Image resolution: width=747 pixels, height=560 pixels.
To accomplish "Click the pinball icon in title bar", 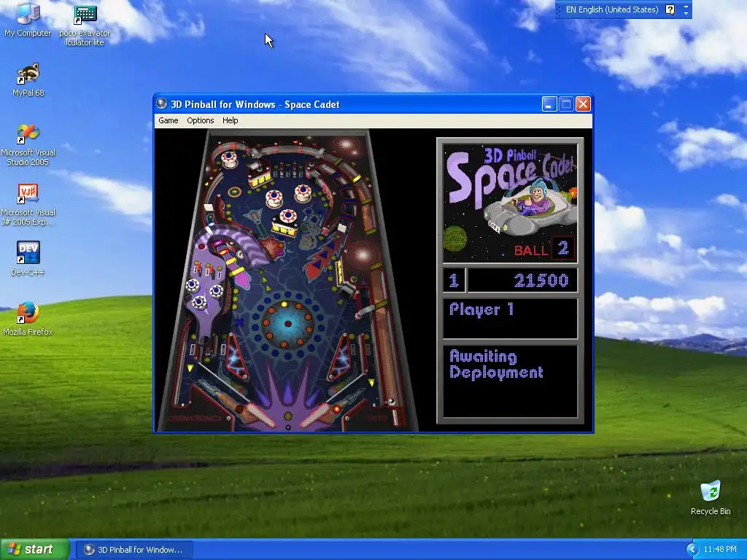I will (161, 104).
